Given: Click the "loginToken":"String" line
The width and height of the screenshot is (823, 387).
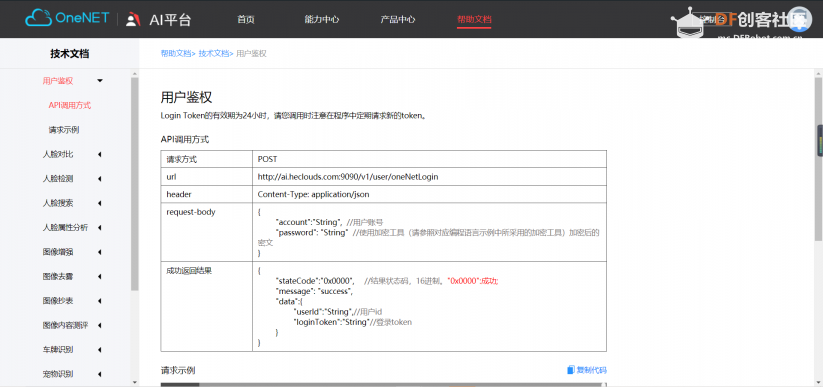Looking at the screenshot, I should coord(353,322).
